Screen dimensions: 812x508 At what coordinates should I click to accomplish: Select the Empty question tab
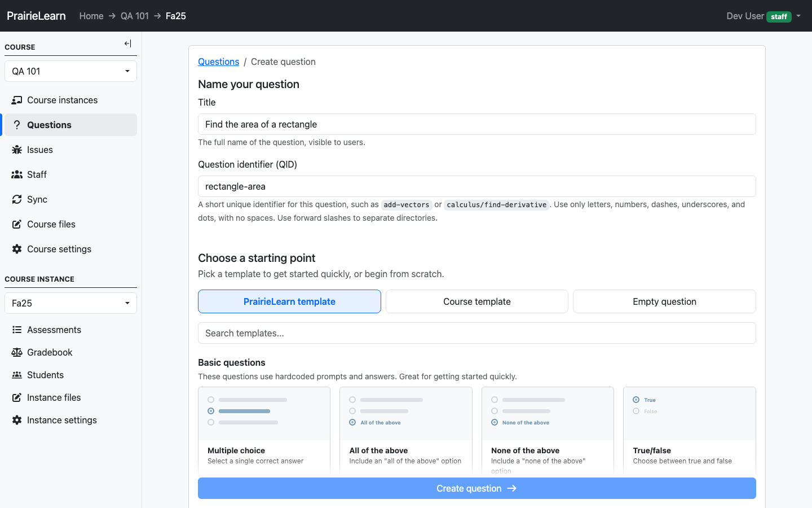click(664, 301)
